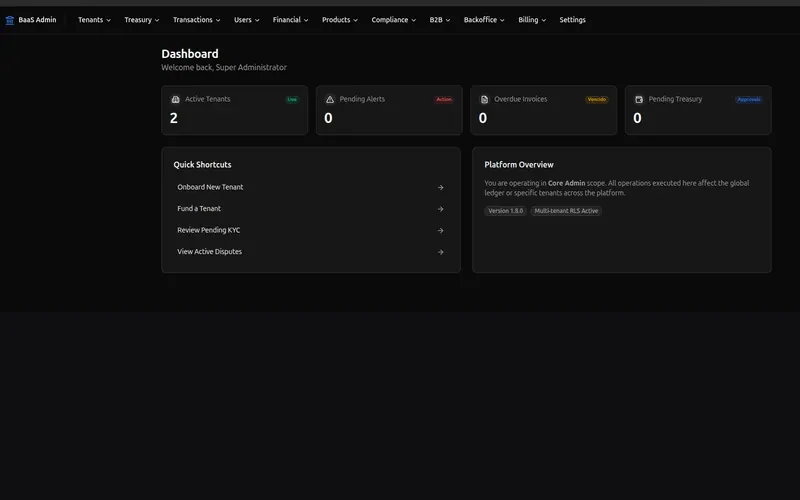800x500 pixels.
Task: Click the Dashboard page heading
Action: coord(190,54)
